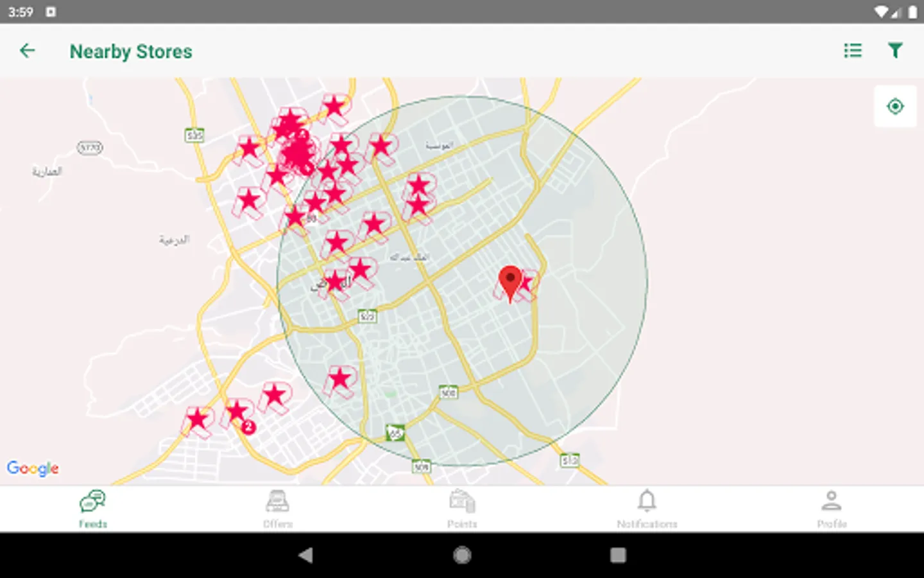The height and width of the screenshot is (578, 924).
Task: Tap the Android recent apps button
Action: 618,555
